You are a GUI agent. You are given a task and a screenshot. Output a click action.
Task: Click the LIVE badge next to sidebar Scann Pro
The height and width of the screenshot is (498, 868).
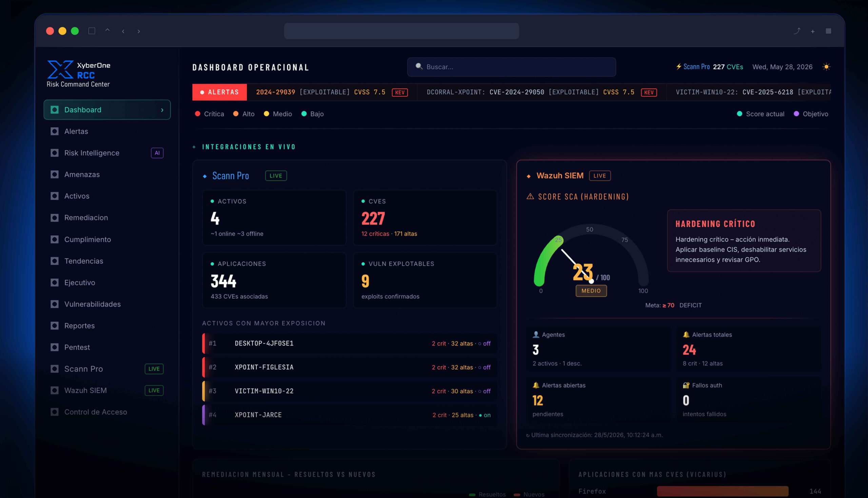coord(154,369)
